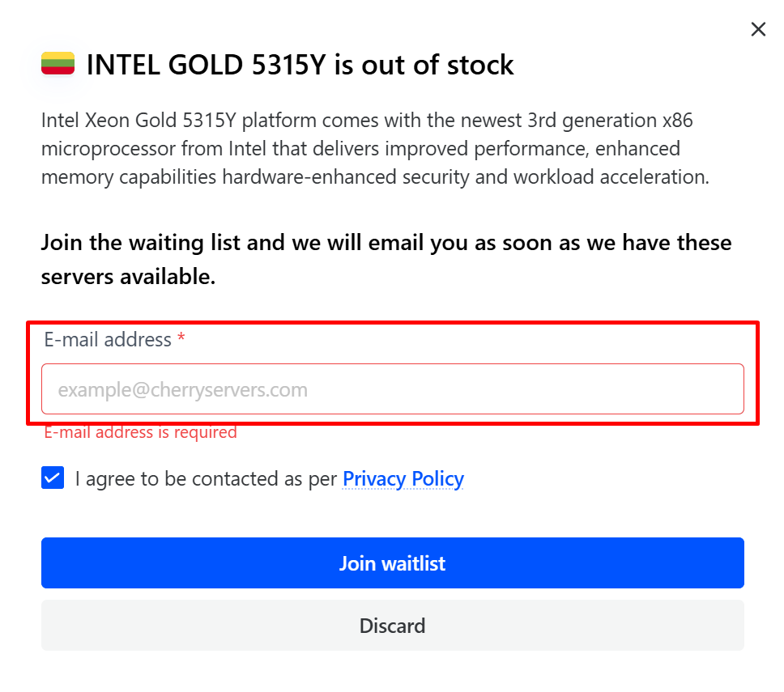Screen dimensions: 784x692
Task: Focus the E-mail address input field
Action: coord(392,389)
